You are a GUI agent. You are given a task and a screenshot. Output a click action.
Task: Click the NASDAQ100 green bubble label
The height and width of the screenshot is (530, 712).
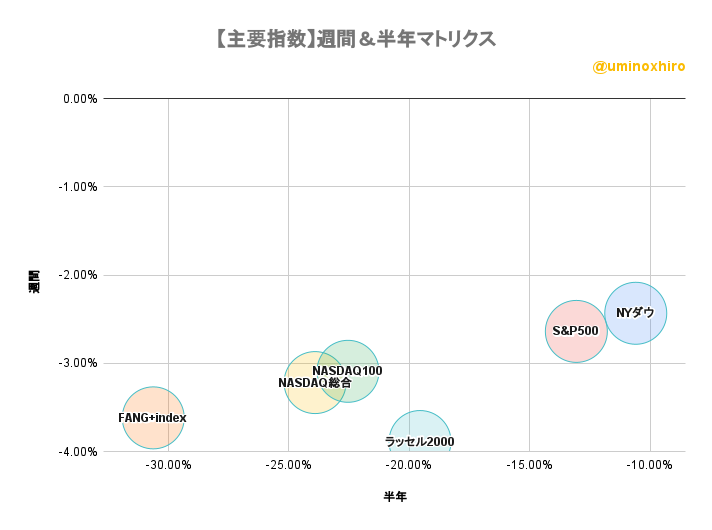(347, 371)
